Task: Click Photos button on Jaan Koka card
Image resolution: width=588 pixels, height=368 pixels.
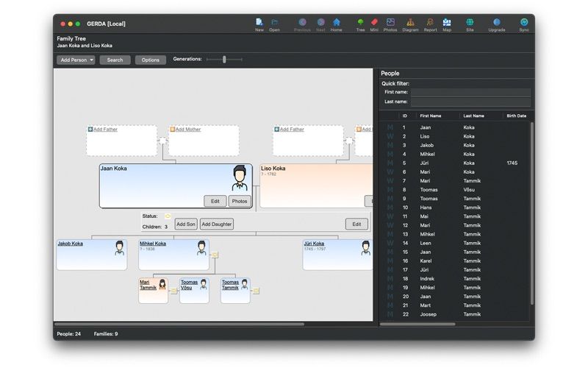Action: coord(240,201)
